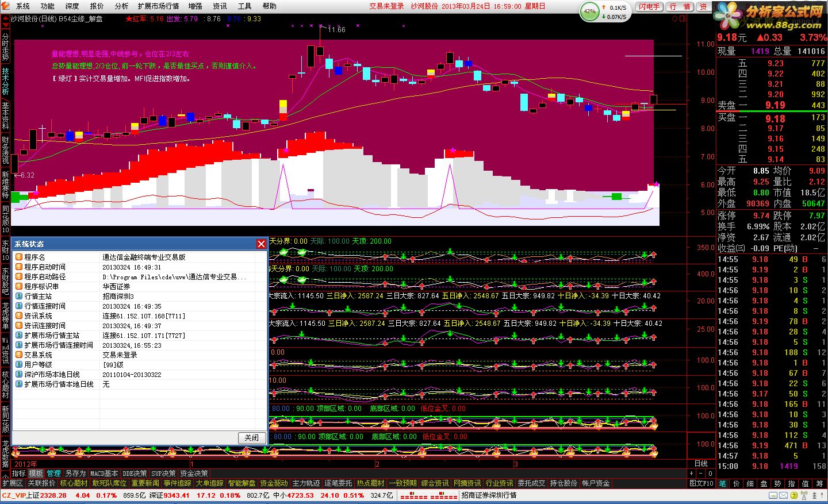Close the 系统状态 dialog with the red X

[x=261, y=244]
